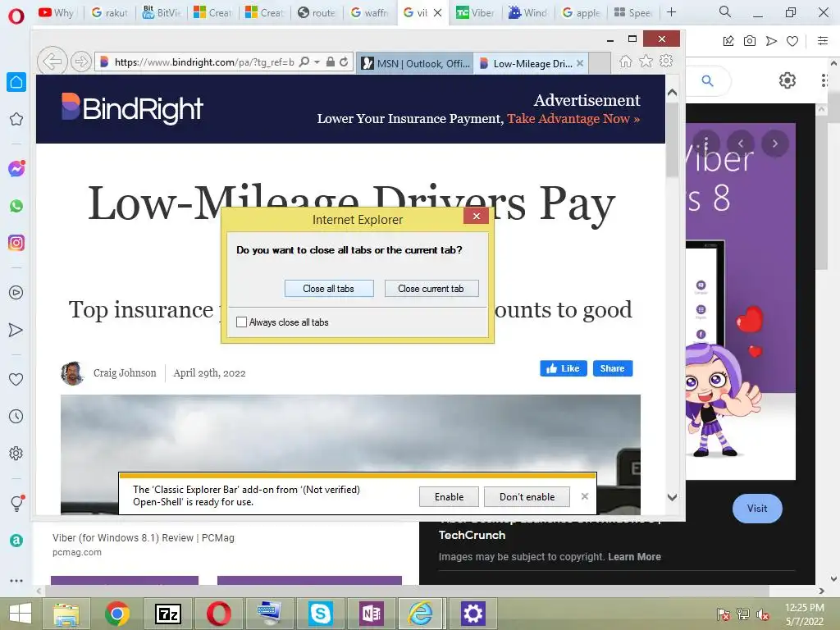Open Player icon in Opera sidebar
840x630 pixels.
(x=16, y=293)
